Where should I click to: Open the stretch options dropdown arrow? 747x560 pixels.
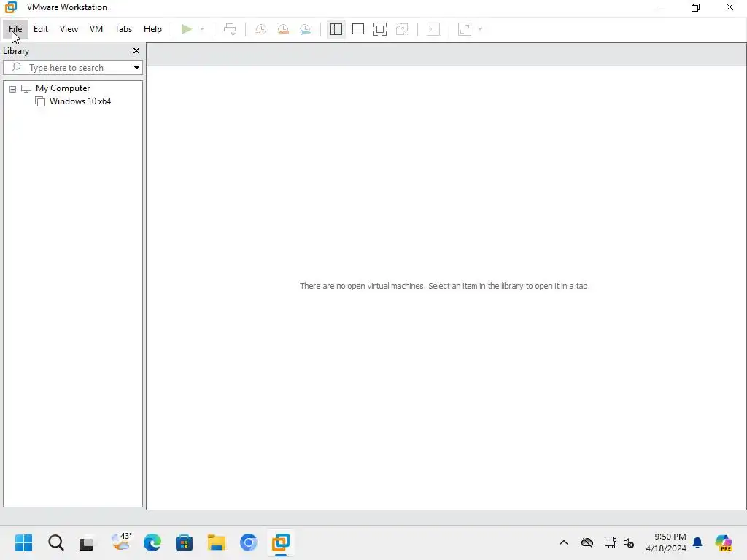[x=480, y=29]
